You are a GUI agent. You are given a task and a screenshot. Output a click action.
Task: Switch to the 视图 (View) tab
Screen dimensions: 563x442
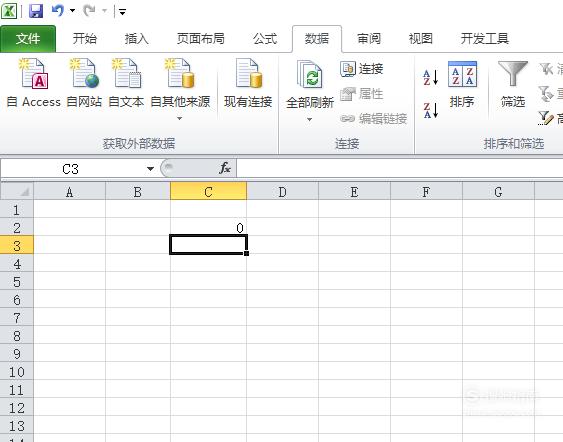point(420,39)
